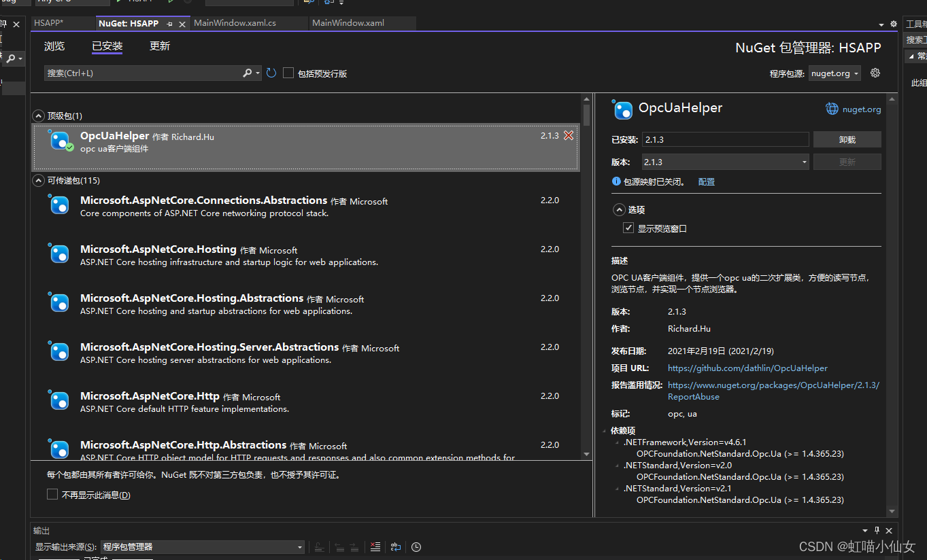Screen dimensions: 927x560
Task: Collapse the top-level packages group
Action: [x=39, y=116]
